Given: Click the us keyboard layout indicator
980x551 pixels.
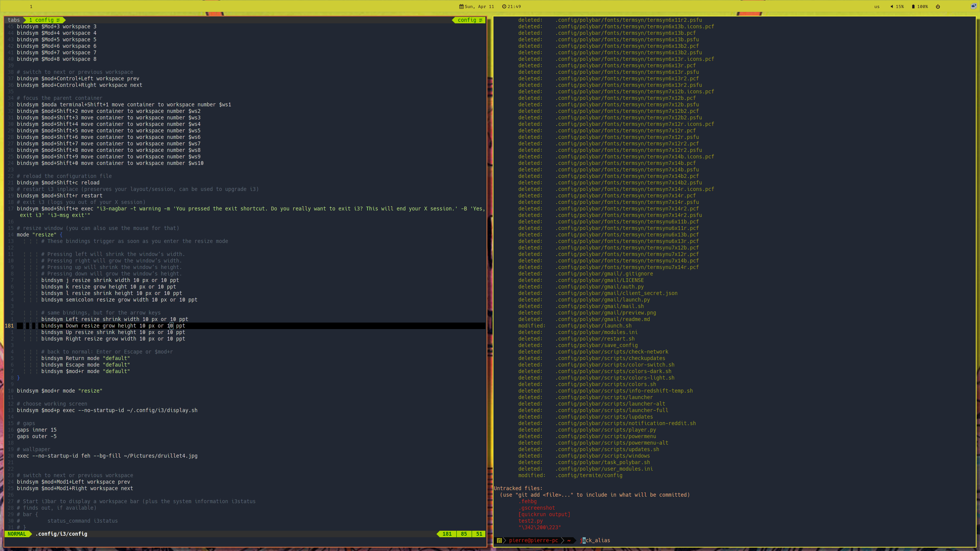Looking at the screenshot, I should [x=877, y=7].
